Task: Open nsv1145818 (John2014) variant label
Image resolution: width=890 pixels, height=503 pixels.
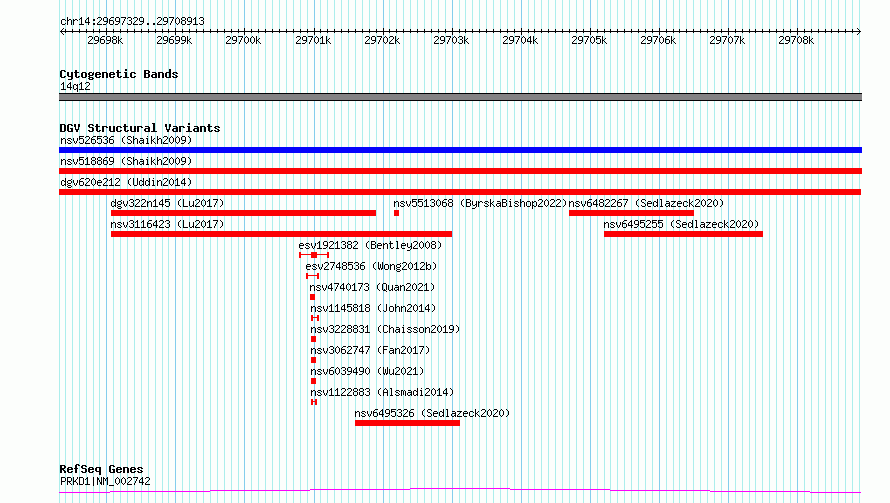Action: [x=373, y=308]
